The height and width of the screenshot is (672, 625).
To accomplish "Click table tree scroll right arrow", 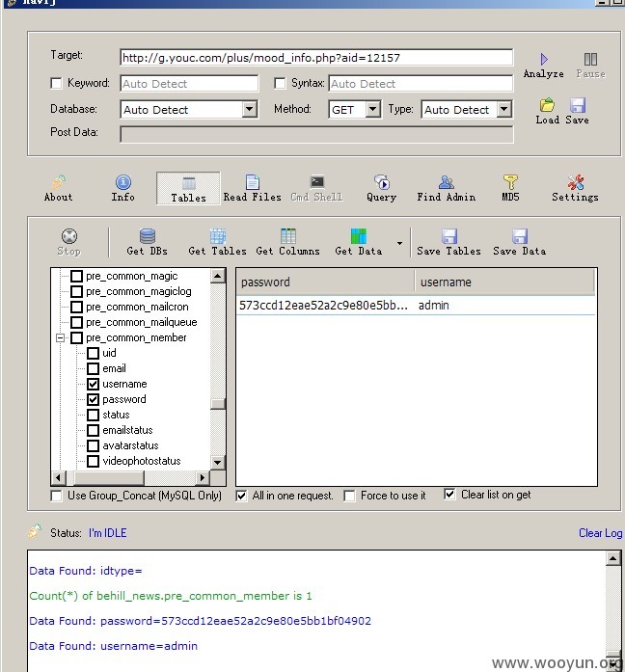I will tap(203, 477).
